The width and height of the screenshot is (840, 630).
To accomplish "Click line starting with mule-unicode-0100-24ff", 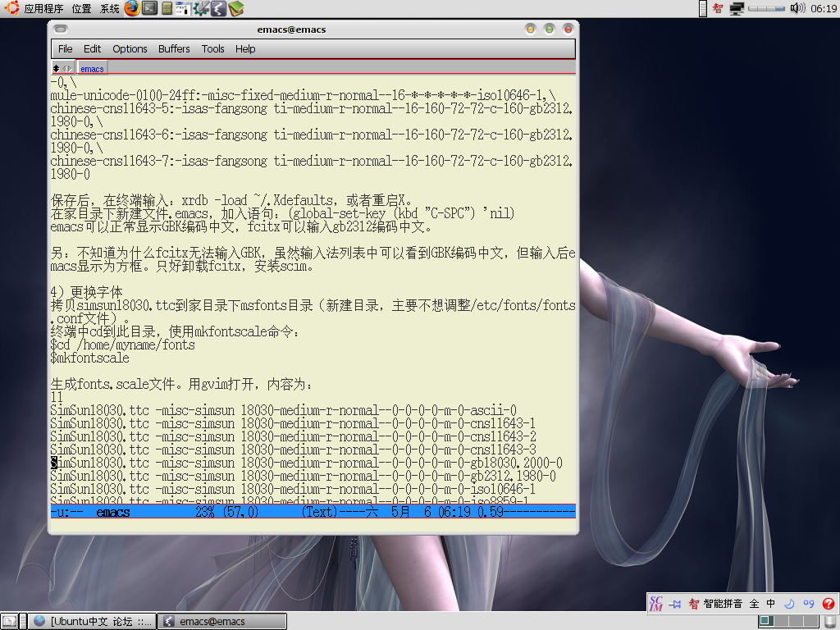I will (303, 95).
